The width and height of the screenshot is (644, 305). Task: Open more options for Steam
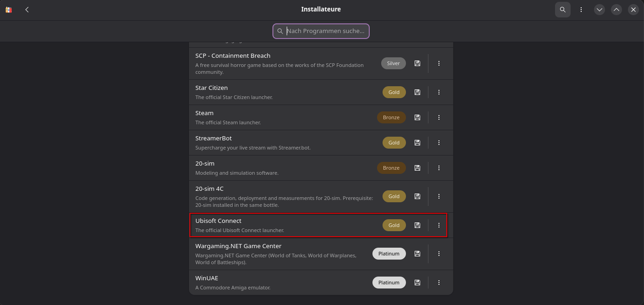439,117
